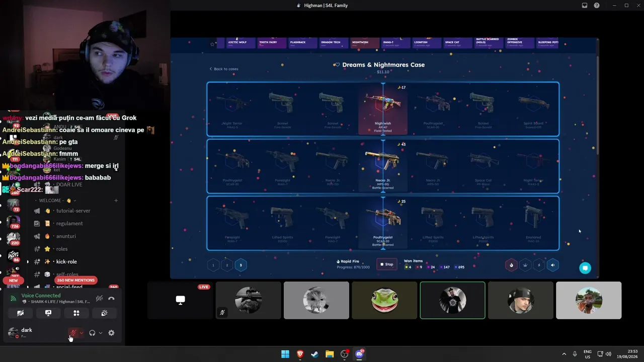The height and width of the screenshot is (362, 644).
Task: Select Necro Jr. MP5-SD winning item
Action: point(383,166)
